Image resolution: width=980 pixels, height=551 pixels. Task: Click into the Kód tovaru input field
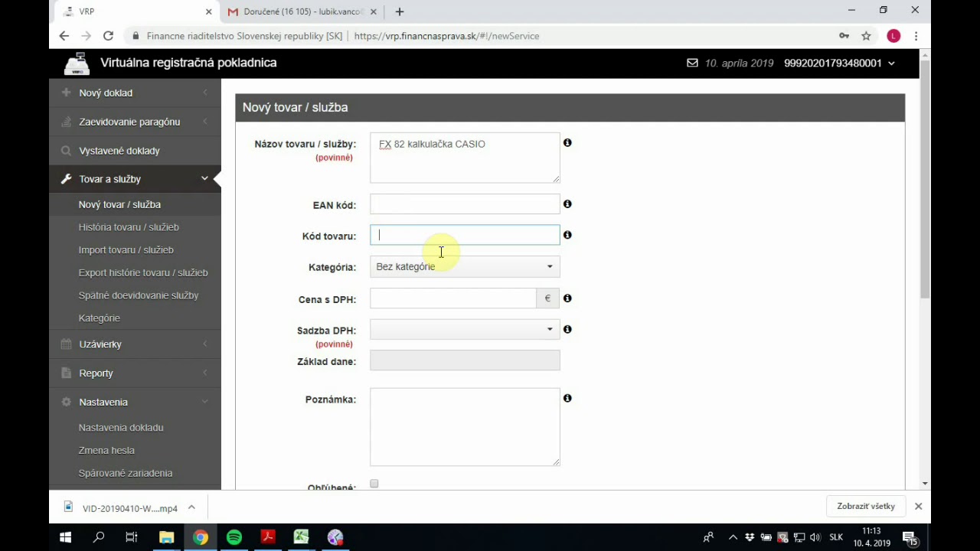point(465,235)
